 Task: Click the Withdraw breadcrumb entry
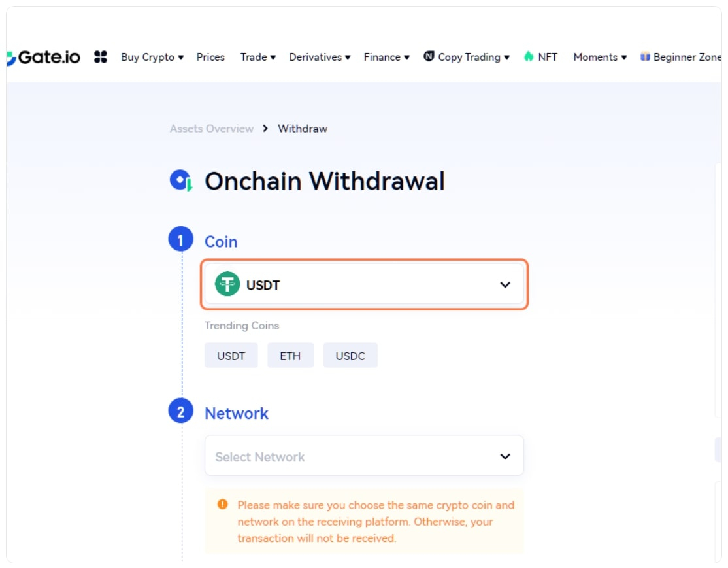[x=302, y=129]
